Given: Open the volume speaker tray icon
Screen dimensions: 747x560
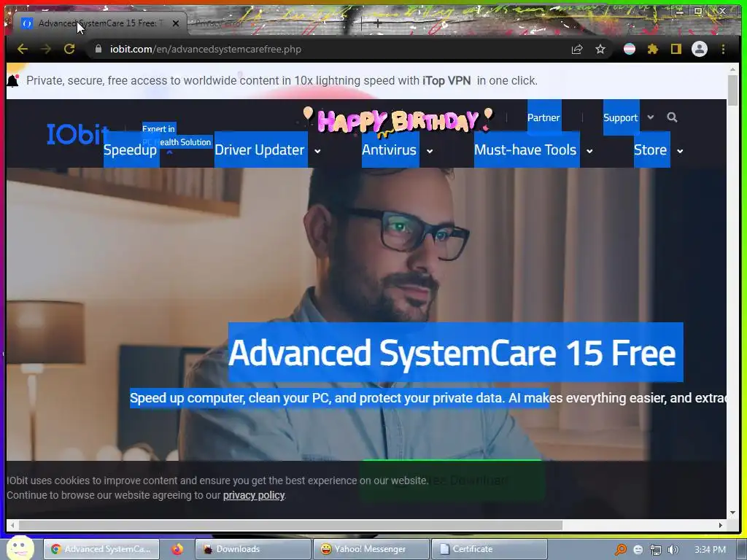Looking at the screenshot, I should pos(673,550).
